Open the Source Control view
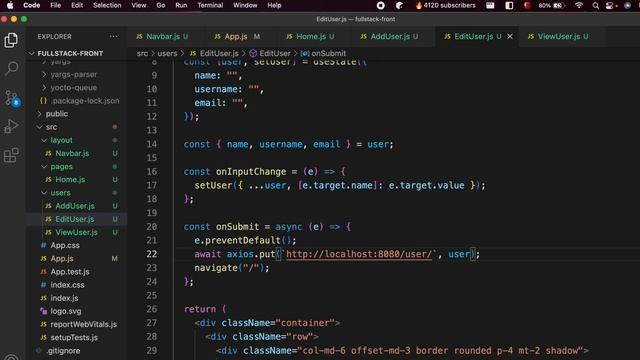640x360 pixels. tap(11, 98)
